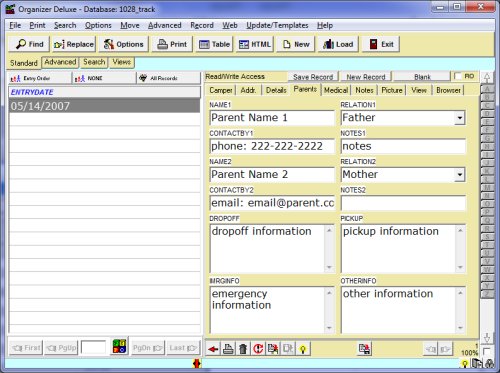Screen dimensions: 500x373
Task: Click the Find toolbar button
Action: [29, 44]
